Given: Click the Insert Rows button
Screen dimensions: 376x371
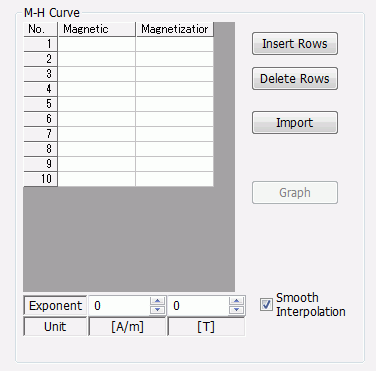Looking at the screenshot, I should point(295,44).
